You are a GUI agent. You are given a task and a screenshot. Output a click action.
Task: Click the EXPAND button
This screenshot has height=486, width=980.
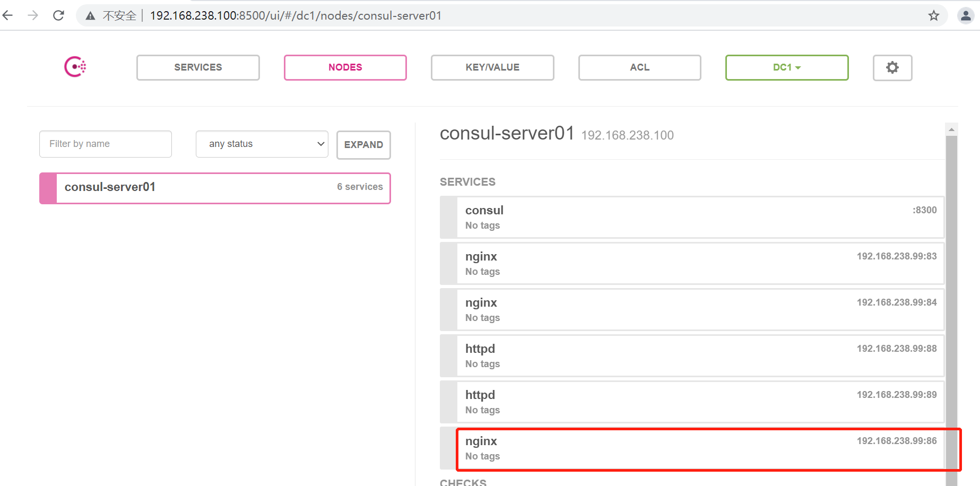pos(363,145)
